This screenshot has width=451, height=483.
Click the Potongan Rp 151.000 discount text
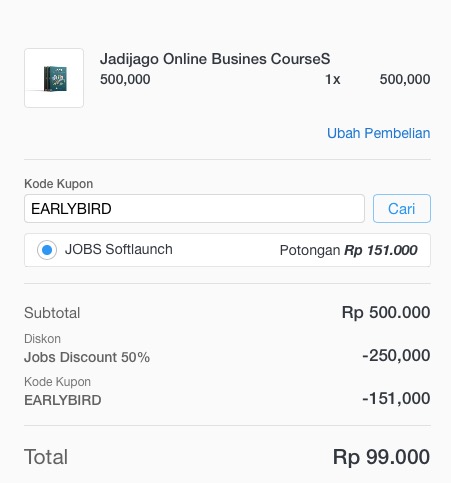(348, 250)
